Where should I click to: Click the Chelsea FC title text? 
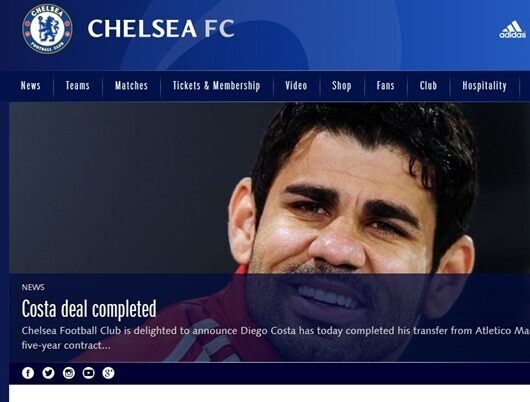click(161, 28)
